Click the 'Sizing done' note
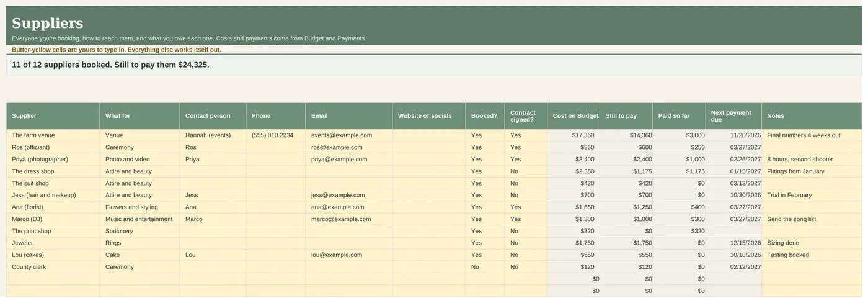Image resolution: width=868 pixels, height=303 pixels. 812,243
